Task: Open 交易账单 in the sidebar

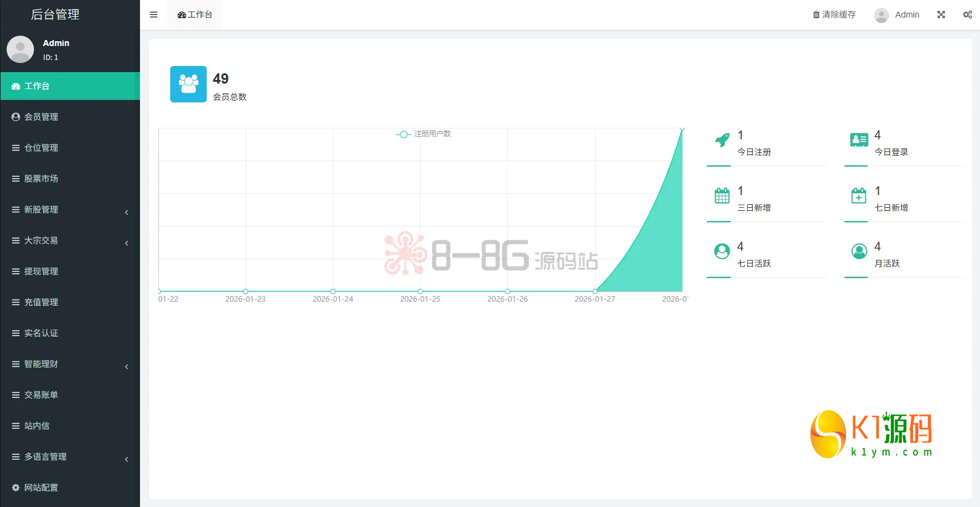Action: pos(70,395)
